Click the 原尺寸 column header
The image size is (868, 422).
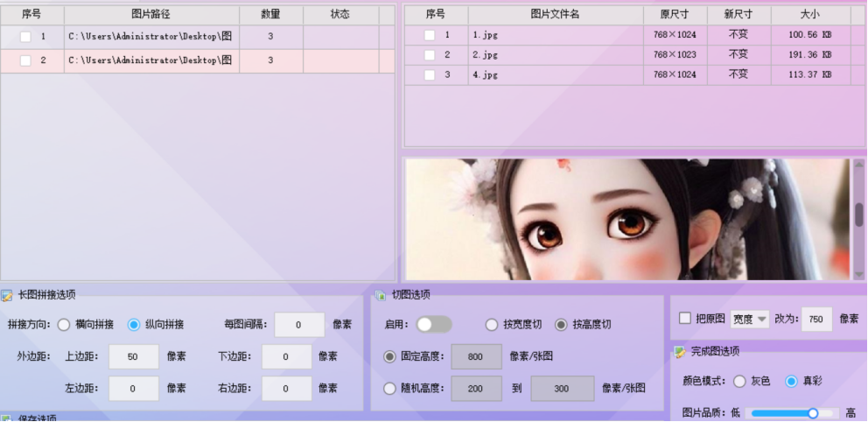coord(675,15)
